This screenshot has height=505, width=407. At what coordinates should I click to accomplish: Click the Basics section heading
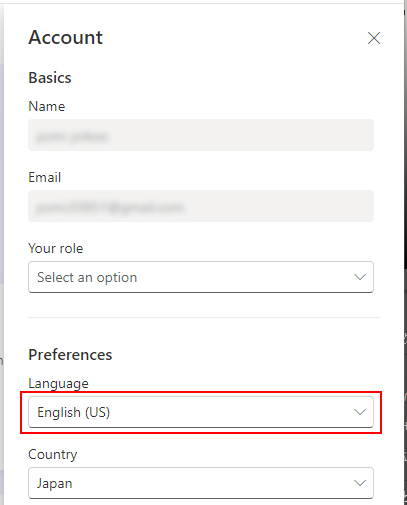pyautogui.click(x=50, y=78)
